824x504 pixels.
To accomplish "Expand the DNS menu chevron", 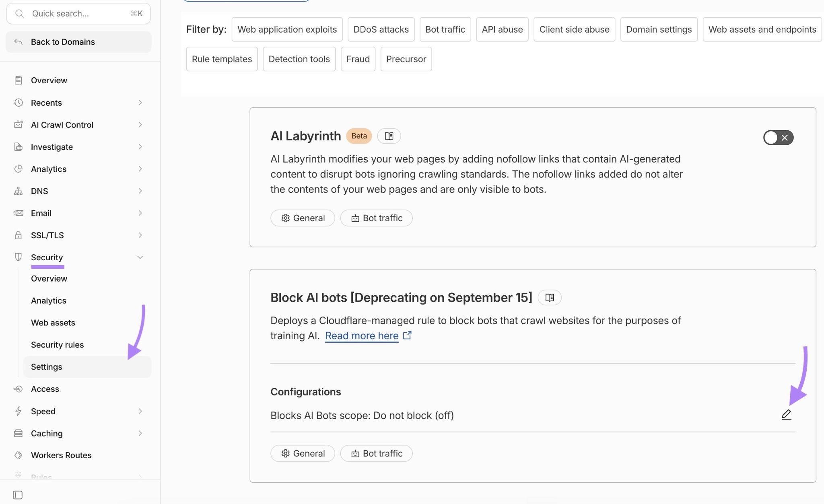I will pyautogui.click(x=140, y=191).
